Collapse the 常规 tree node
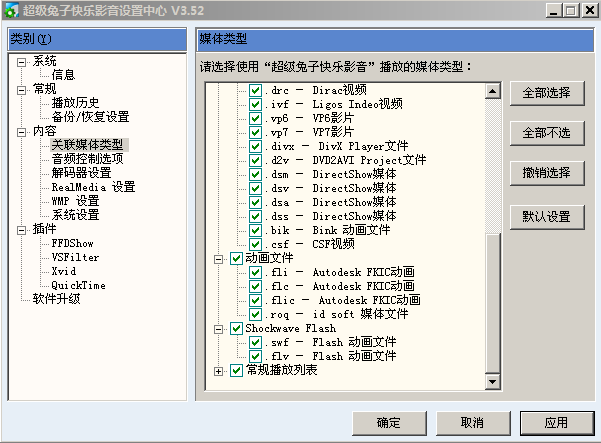The height and width of the screenshot is (443, 601). coord(21,90)
